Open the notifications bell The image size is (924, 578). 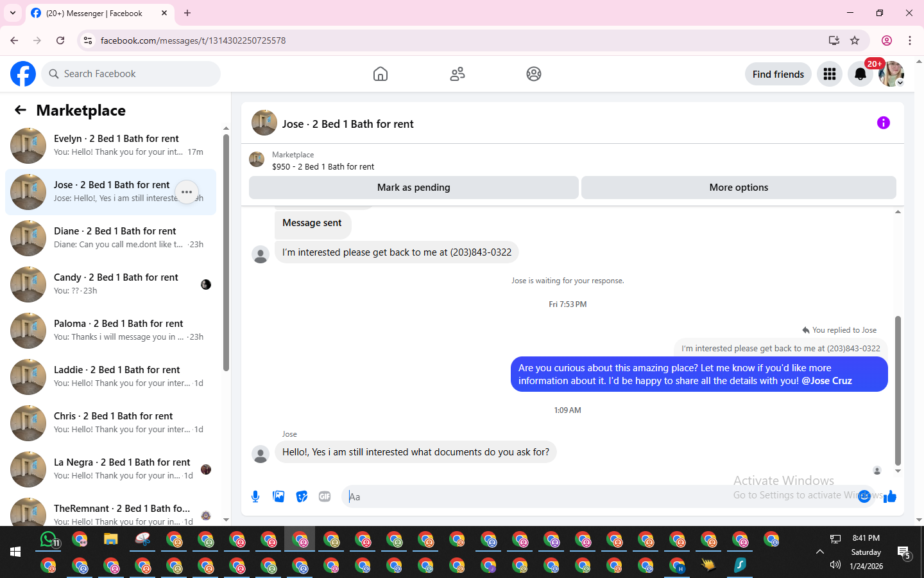[860, 74]
